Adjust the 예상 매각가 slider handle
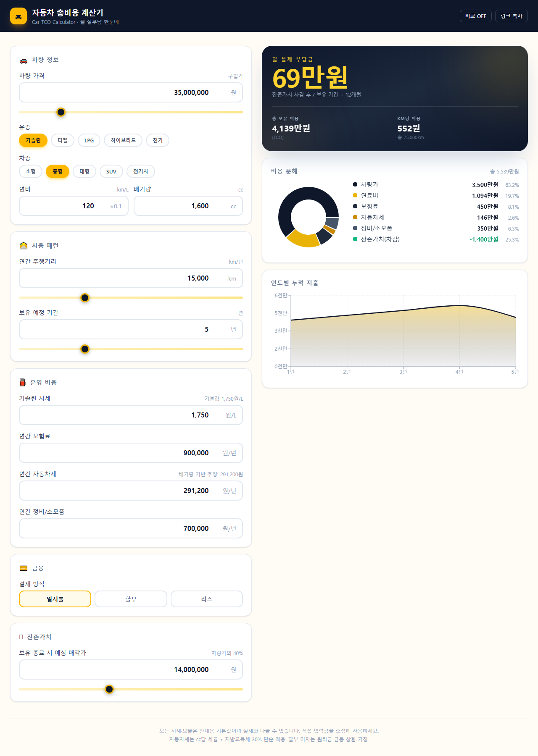This screenshot has height=756, width=538. coord(109,689)
